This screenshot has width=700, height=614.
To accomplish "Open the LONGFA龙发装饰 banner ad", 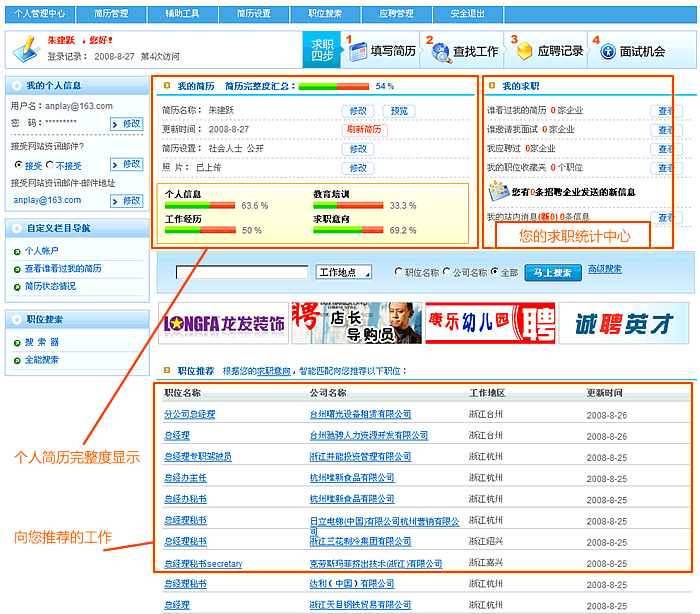I will pos(223,323).
